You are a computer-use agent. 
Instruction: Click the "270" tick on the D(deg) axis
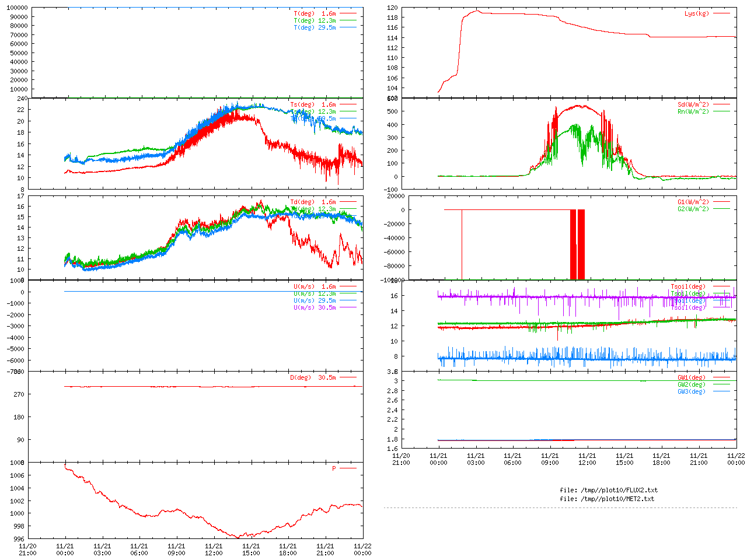19,394
